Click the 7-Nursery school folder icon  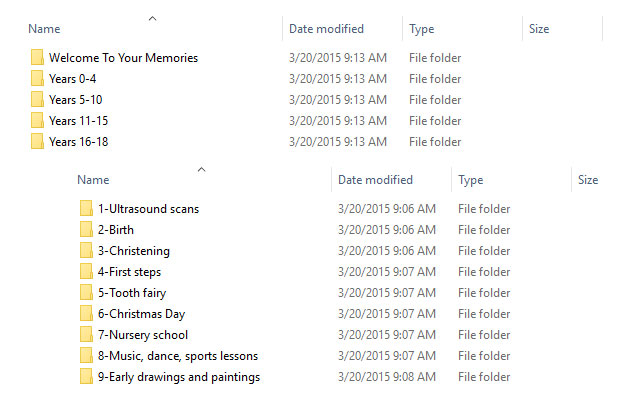click(x=86, y=334)
